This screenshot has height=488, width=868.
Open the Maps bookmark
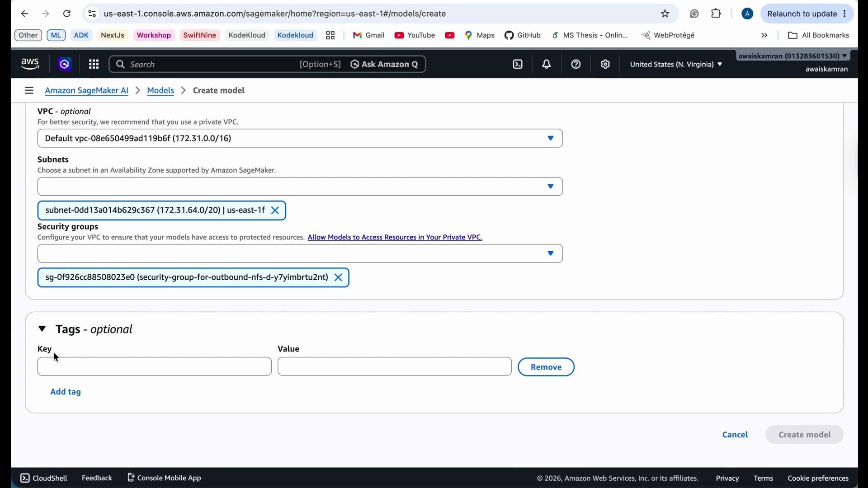[x=480, y=35]
